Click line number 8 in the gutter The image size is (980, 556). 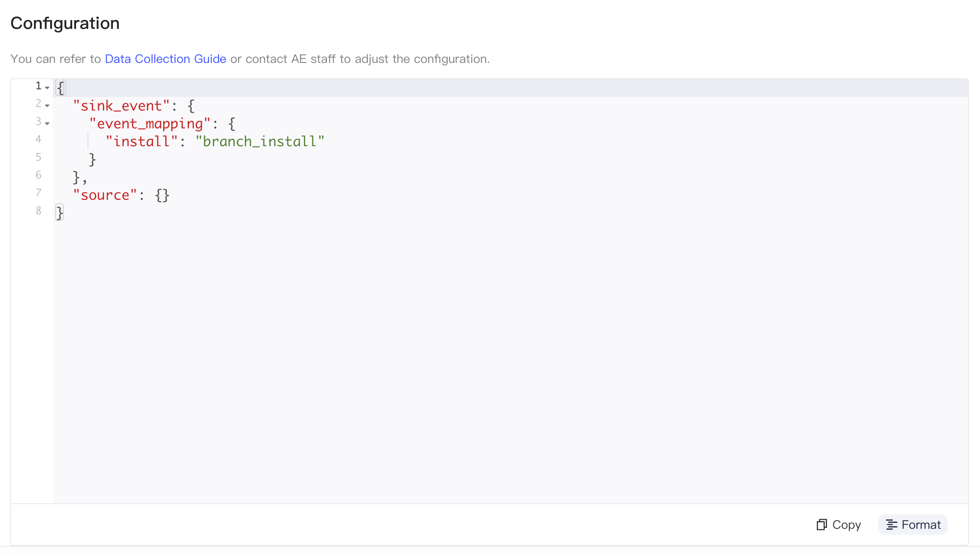[x=39, y=210]
